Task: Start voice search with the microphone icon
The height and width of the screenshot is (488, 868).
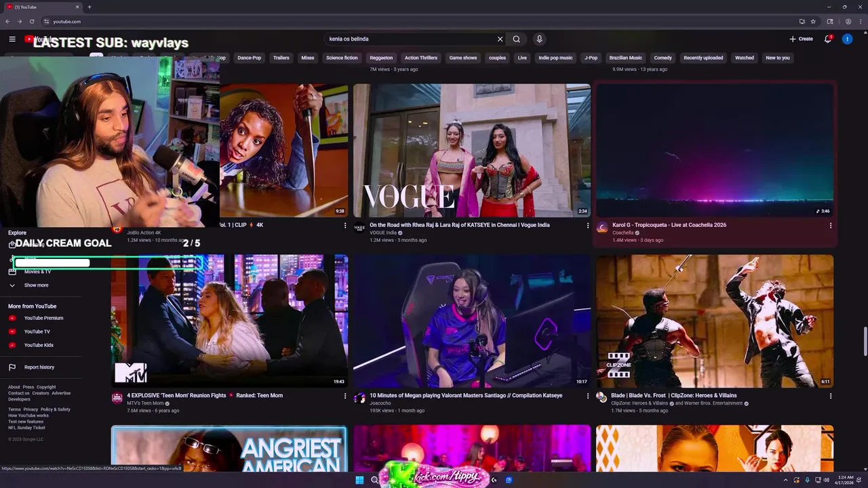Action: [x=540, y=39]
